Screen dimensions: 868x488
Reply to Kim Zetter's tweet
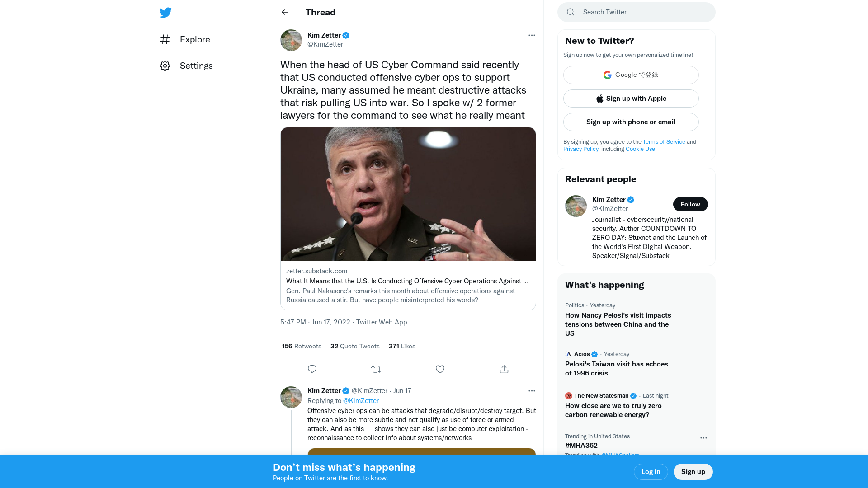(x=312, y=369)
